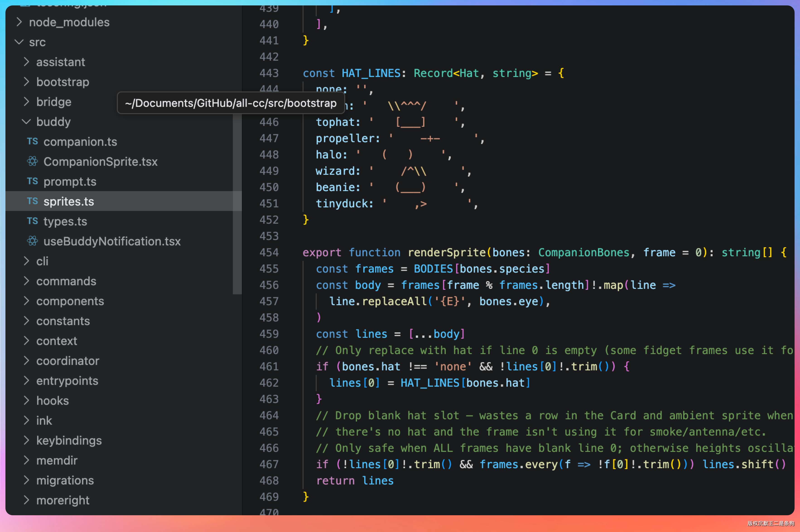Open the keybindings folder
This screenshot has height=532, width=800.
coord(69,440)
